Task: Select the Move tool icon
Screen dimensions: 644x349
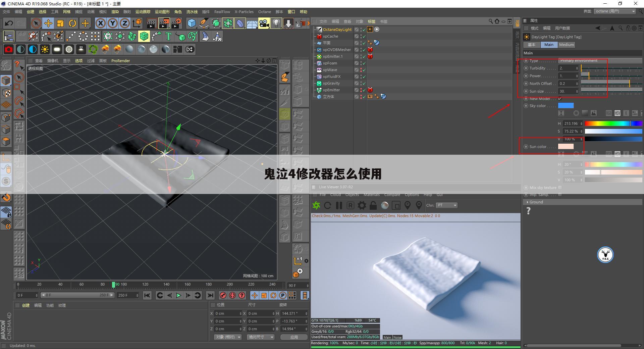Action: [48, 23]
